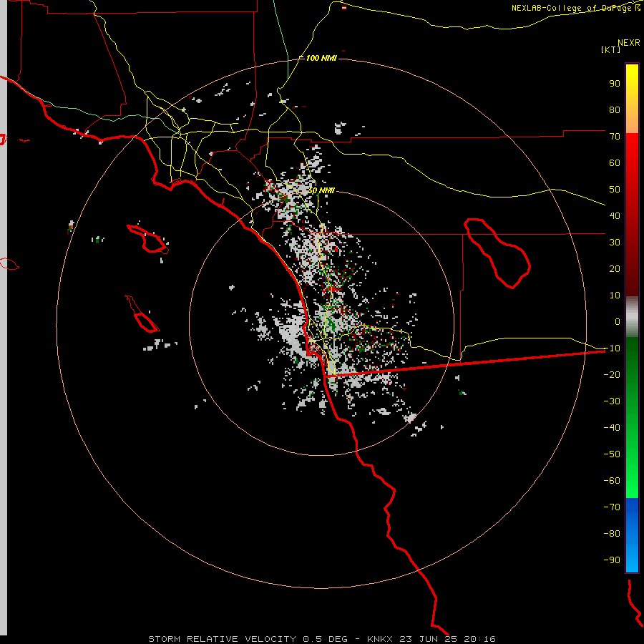This screenshot has height=644, width=644.
Task: Select the gray zero-velocity color bar segment
Action: pos(632,316)
